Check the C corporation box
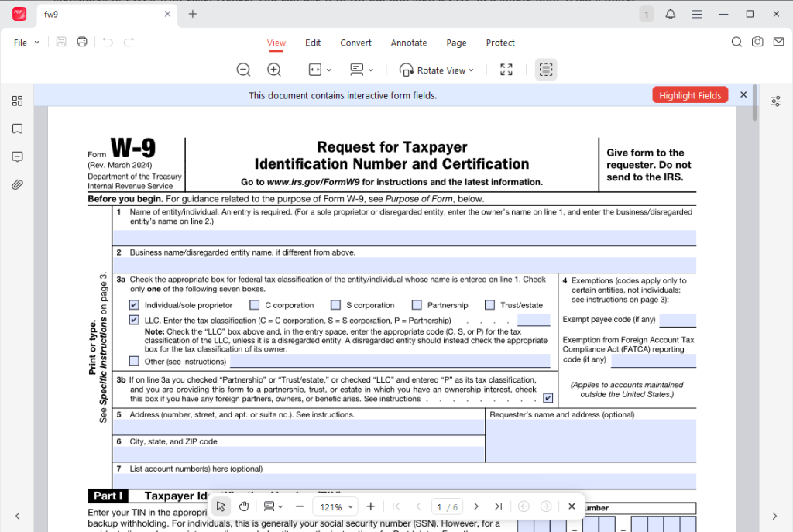793x532 pixels. [x=254, y=305]
